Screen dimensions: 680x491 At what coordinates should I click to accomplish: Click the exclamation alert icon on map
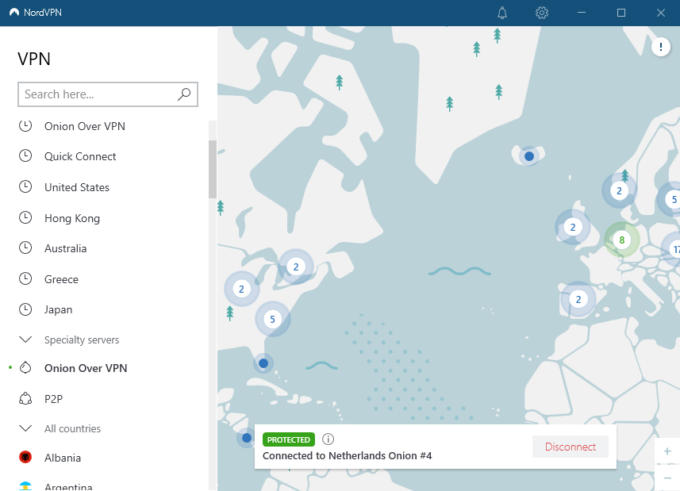[661, 46]
